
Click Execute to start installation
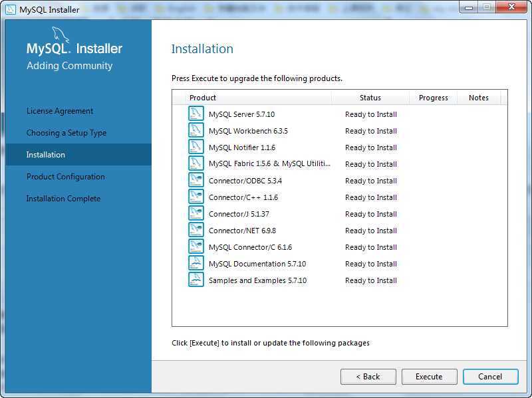429,377
